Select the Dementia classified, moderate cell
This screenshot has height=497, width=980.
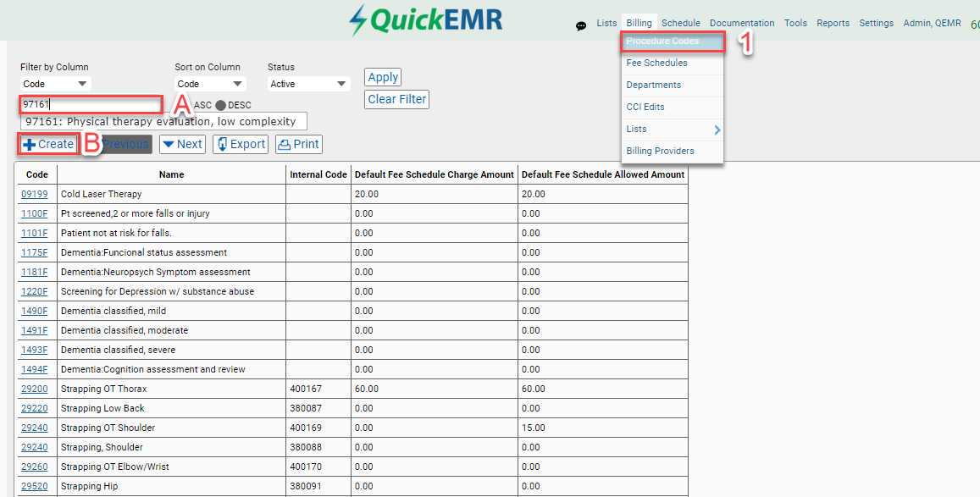(171, 330)
